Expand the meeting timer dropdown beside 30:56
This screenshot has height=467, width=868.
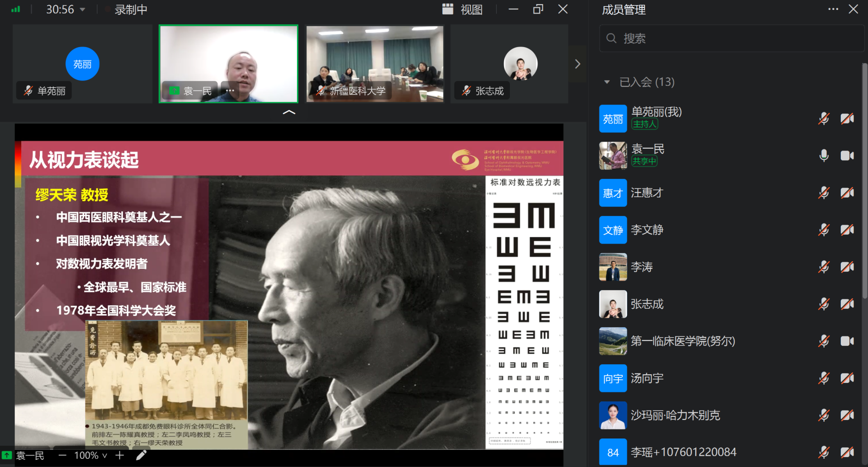pos(81,9)
